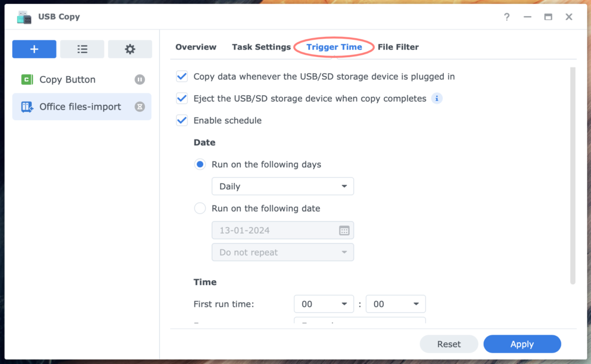Screen dimensions: 591x364
Task: Open the File Filter tab
Action: tap(398, 47)
